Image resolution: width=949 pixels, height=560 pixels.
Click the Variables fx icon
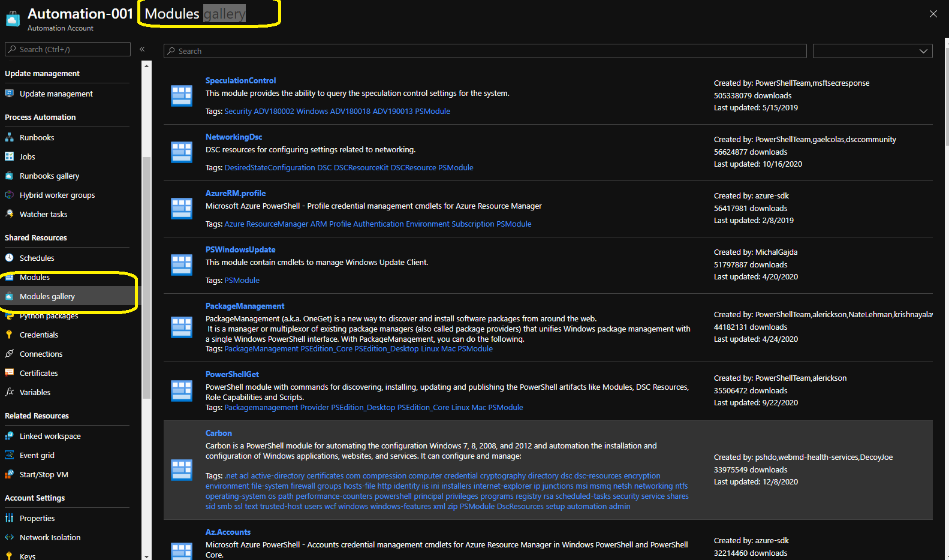pyautogui.click(x=9, y=392)
